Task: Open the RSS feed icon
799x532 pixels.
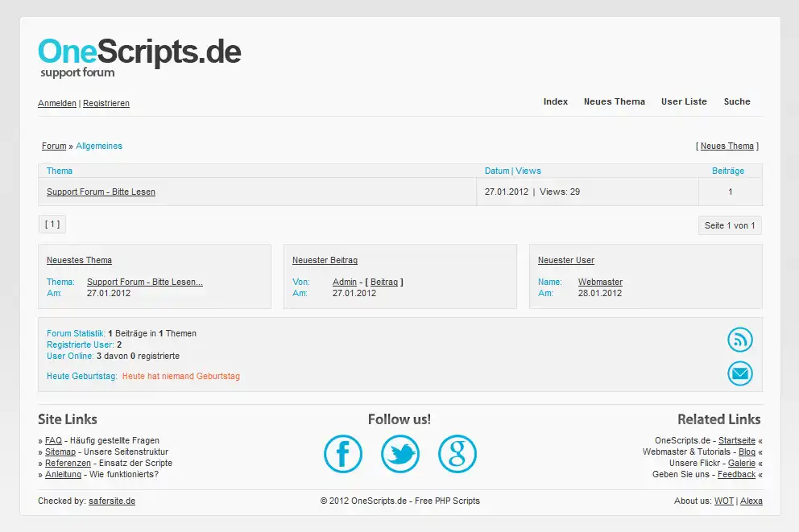Action: point(740,340)
